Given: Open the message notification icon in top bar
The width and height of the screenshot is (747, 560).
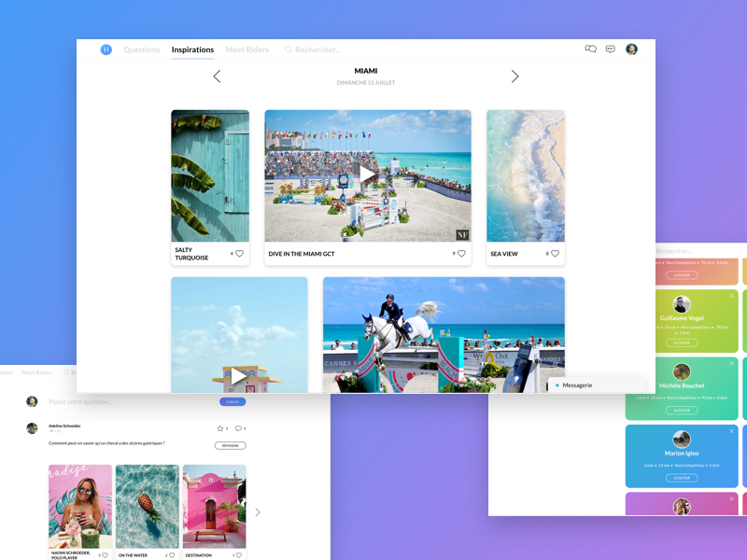Looking at the screenshot, I should pos(611,49).
